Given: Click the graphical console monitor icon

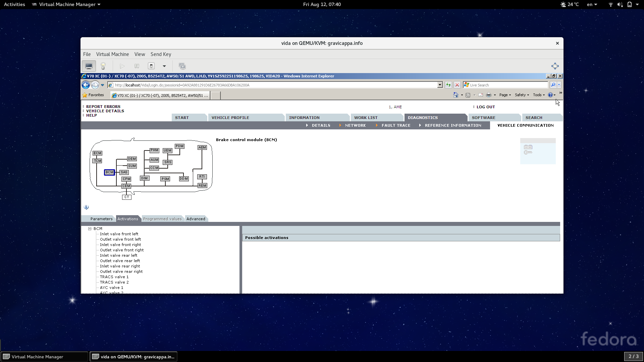Looking at the screenshot, I should click(x=89, y=66).
